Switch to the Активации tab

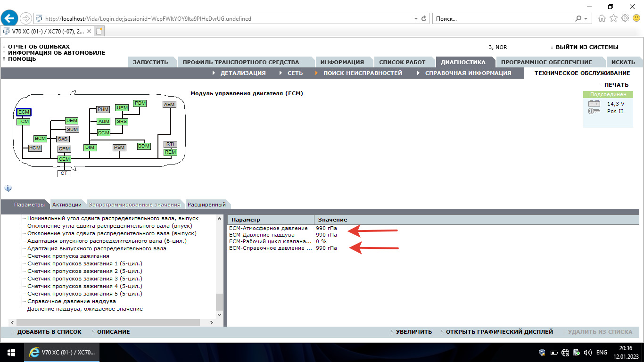tap(67, 205)
